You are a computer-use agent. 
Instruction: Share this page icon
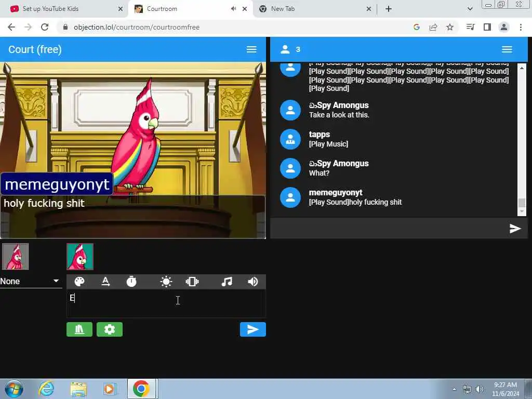(433, 27)
